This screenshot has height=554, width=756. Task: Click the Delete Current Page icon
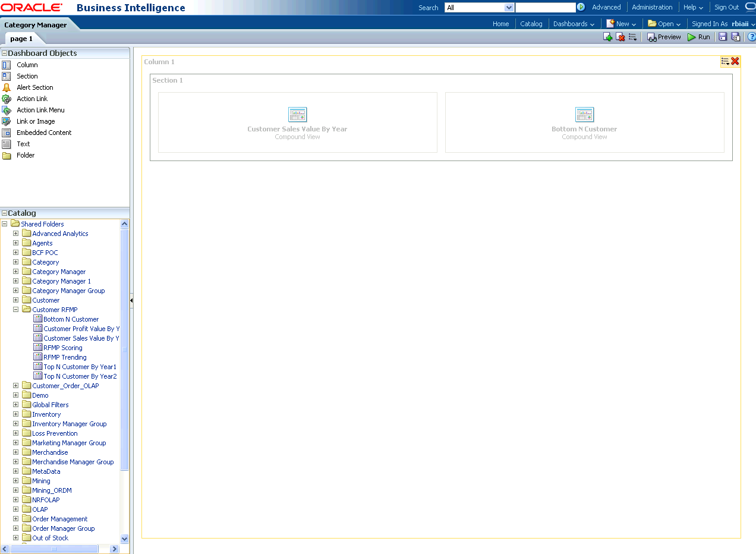pos(620,37)
